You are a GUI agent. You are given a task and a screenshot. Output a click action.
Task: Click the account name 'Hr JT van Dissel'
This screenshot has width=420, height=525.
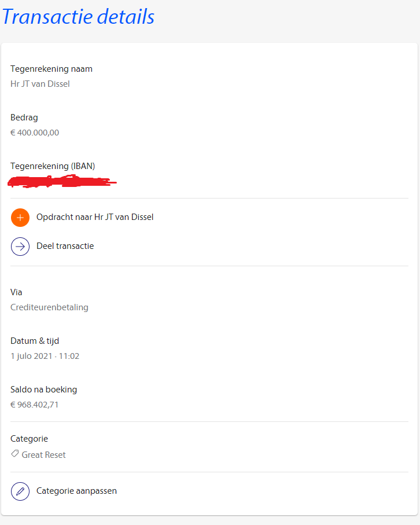40,84
